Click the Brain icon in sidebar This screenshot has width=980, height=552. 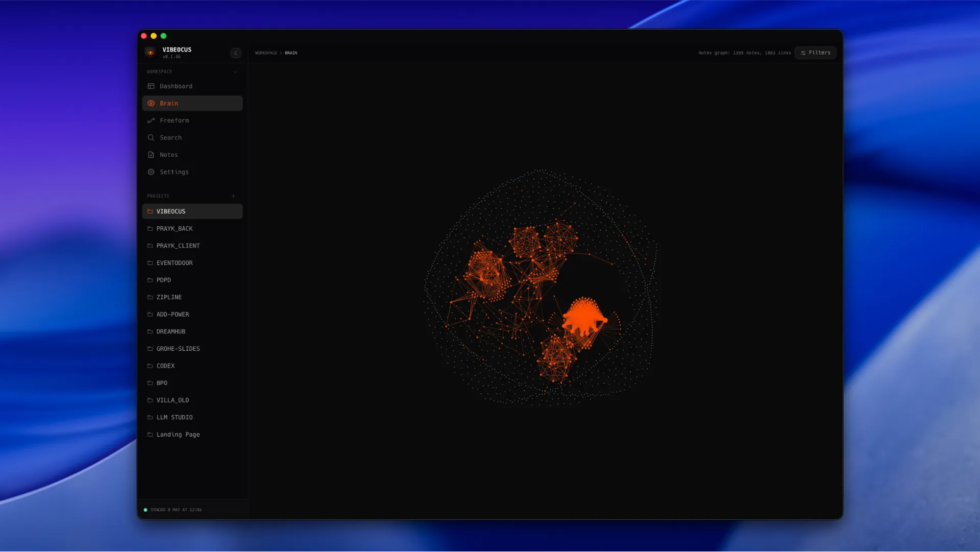point(151,103)
